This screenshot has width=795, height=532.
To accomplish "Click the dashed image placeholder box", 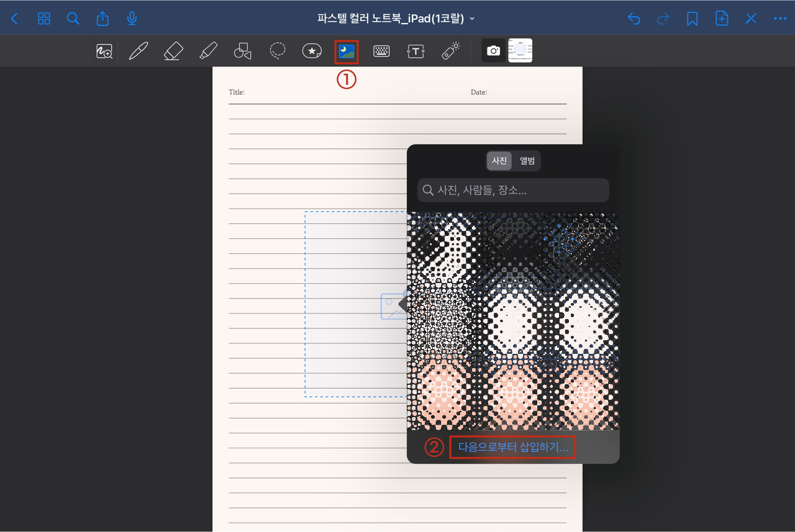I will pos(356,304).
